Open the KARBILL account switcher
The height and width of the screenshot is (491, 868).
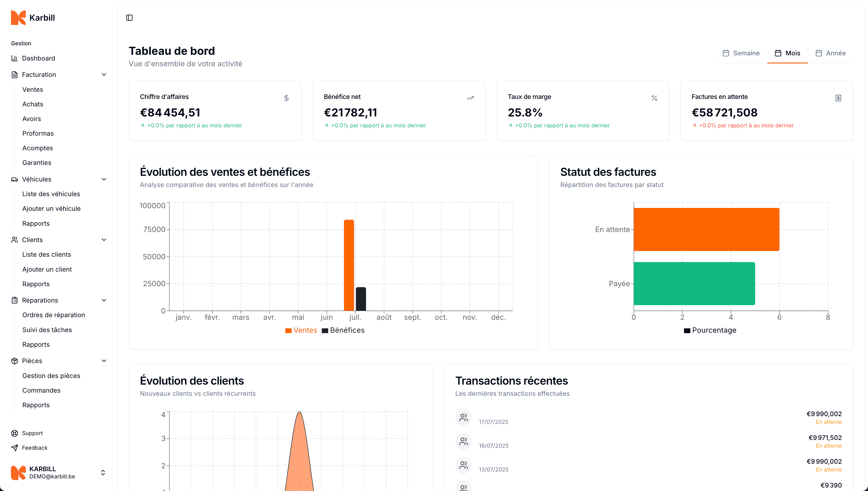coord(103,472)
